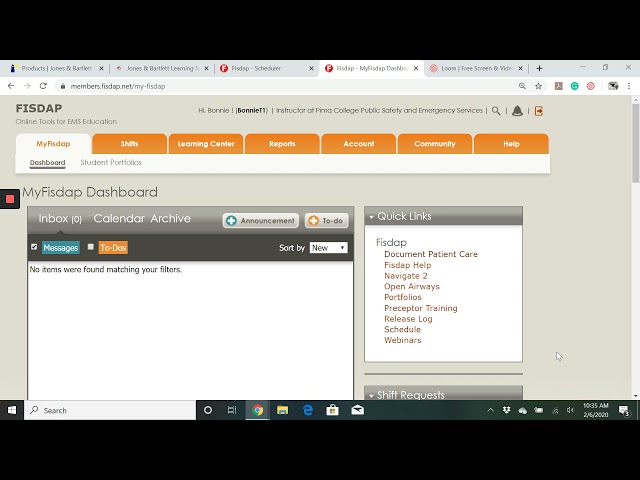Click the zoom magnifier icon in address bar
The height and width of the screenshot is (480, 640).
[x=522, y=86]
